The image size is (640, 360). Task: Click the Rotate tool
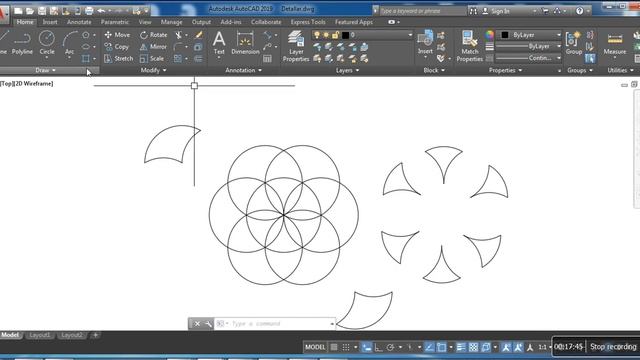153,35
